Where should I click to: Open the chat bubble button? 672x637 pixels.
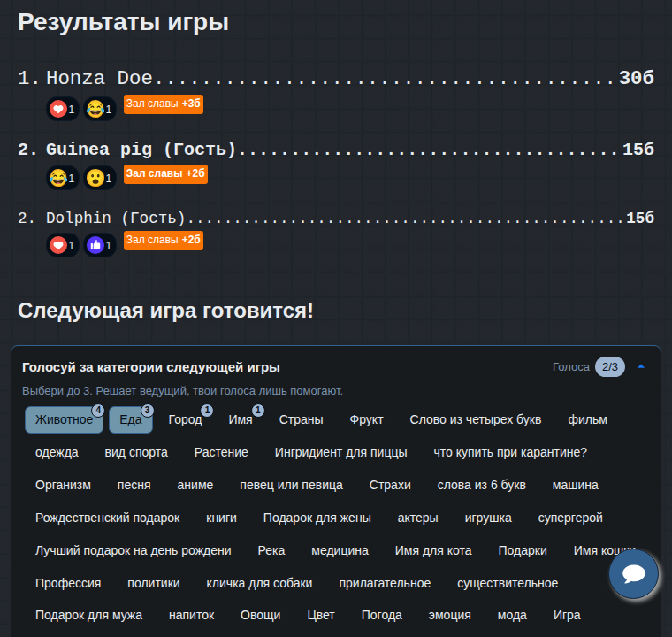(x=633, y=574)
